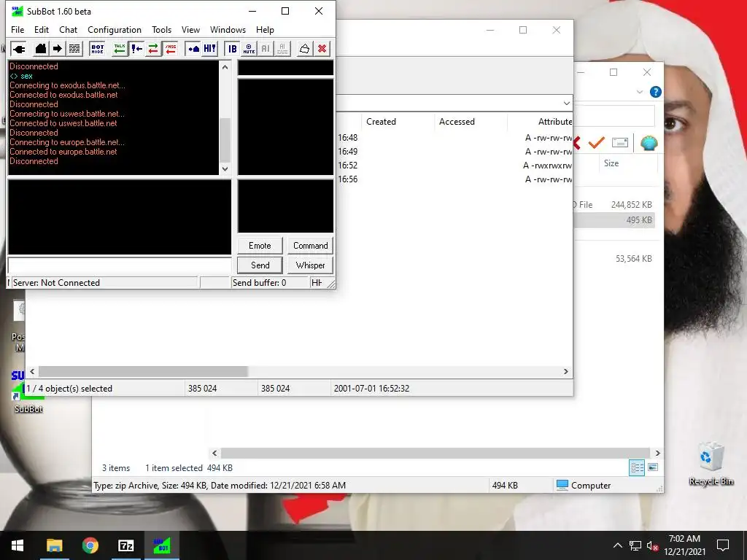747x560 pixels.
Task: Click the 'Connecting to uswest.battle.net...' log line
Action: 67,114
